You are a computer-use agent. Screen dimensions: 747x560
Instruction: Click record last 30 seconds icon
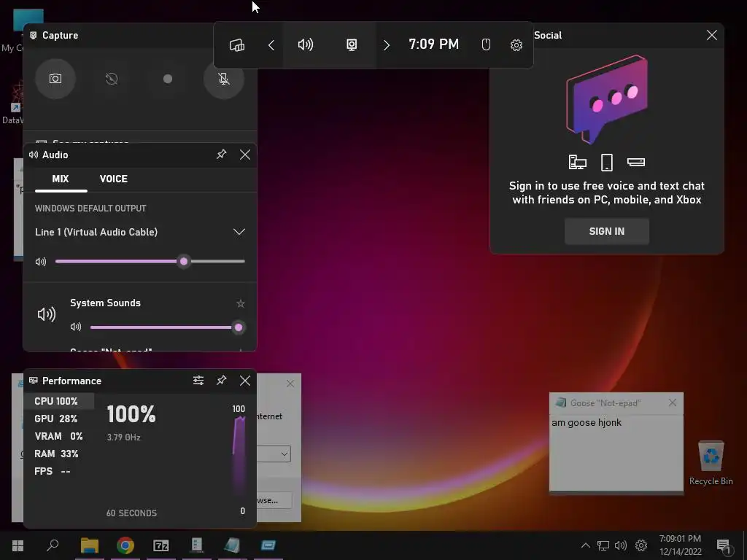coord(112,79)
